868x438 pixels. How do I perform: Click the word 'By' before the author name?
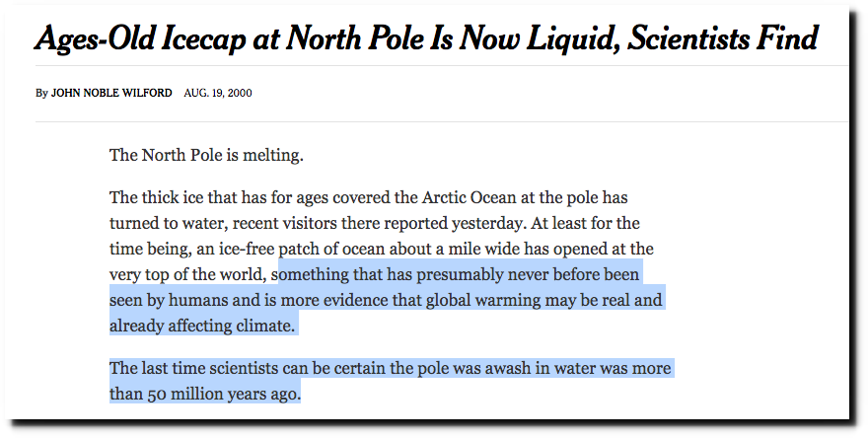pos(41,94)
